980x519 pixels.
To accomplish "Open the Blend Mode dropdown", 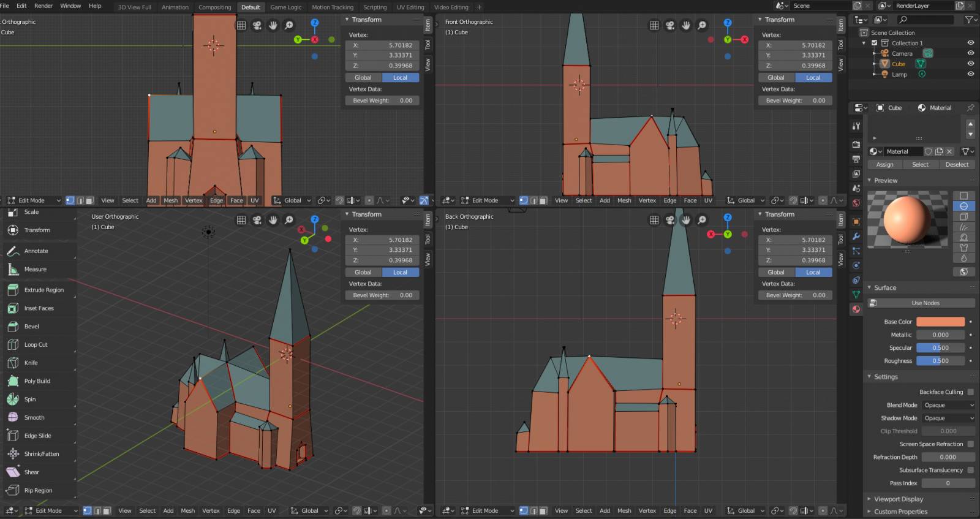I will (x=948, y=405).
